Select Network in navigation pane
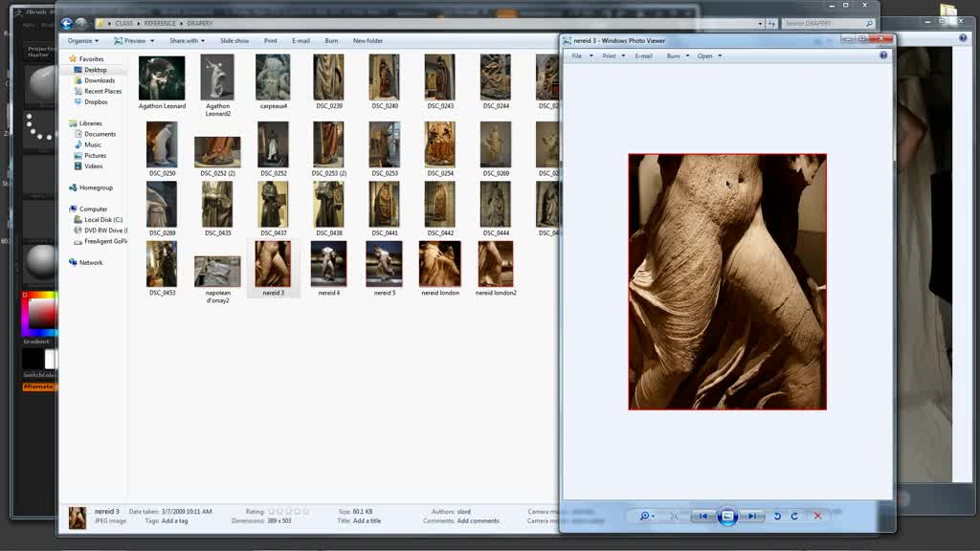The width and height of the screenshot is (980, 551). [x=91, y=262]
